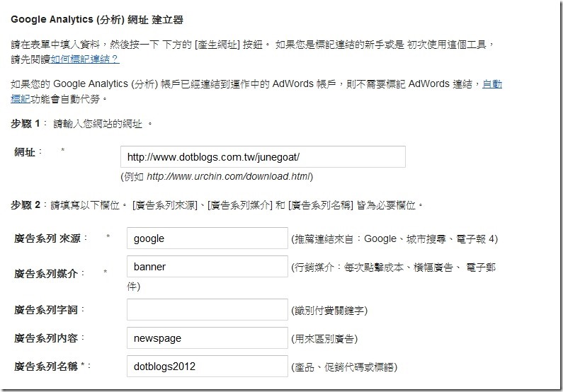Click the example URL text urchin.com/download.html

coord(229,176)
